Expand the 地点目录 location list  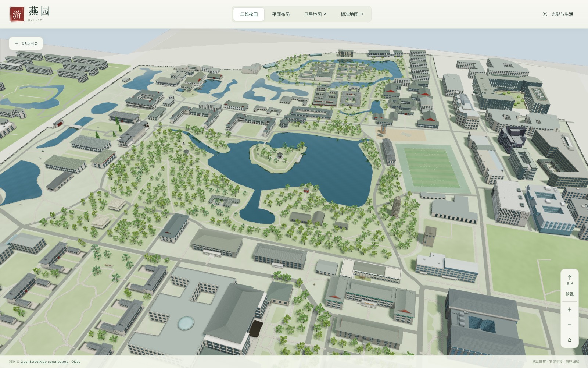coord(26,43)
